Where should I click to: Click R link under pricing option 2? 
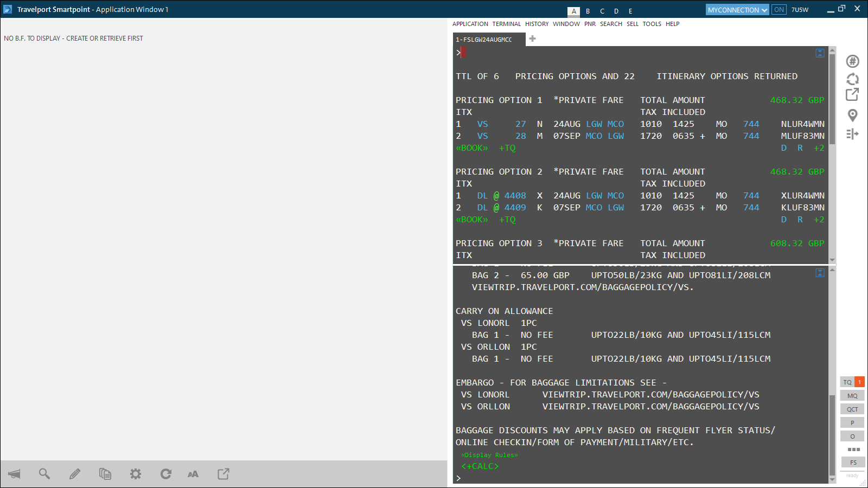click(800, 220)
